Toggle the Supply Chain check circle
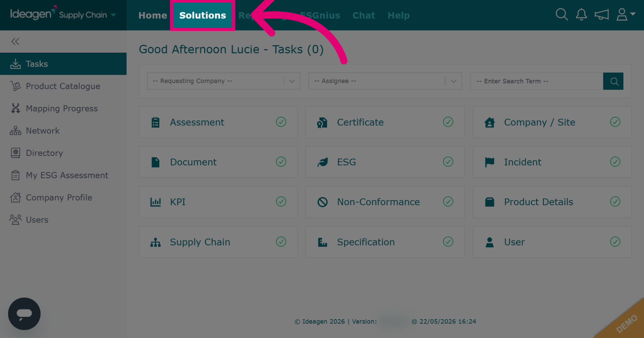This screenshot has width=644, height=338. [x=281, y=241]
